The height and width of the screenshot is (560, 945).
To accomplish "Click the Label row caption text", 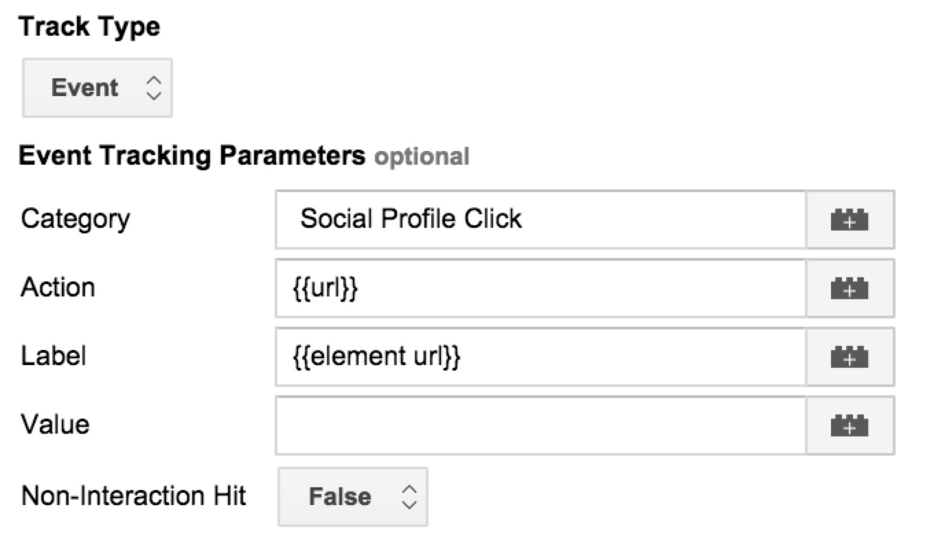I will 54,356.
